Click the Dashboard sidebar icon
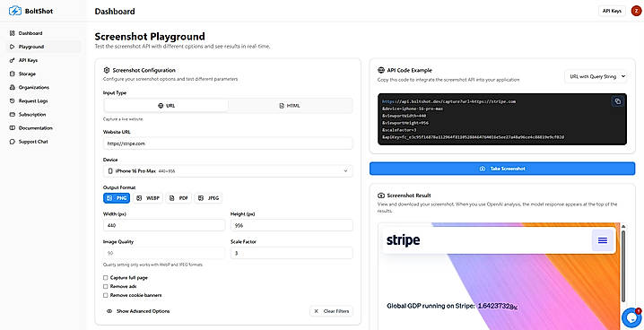644x330 pixels. pos(12,33)
